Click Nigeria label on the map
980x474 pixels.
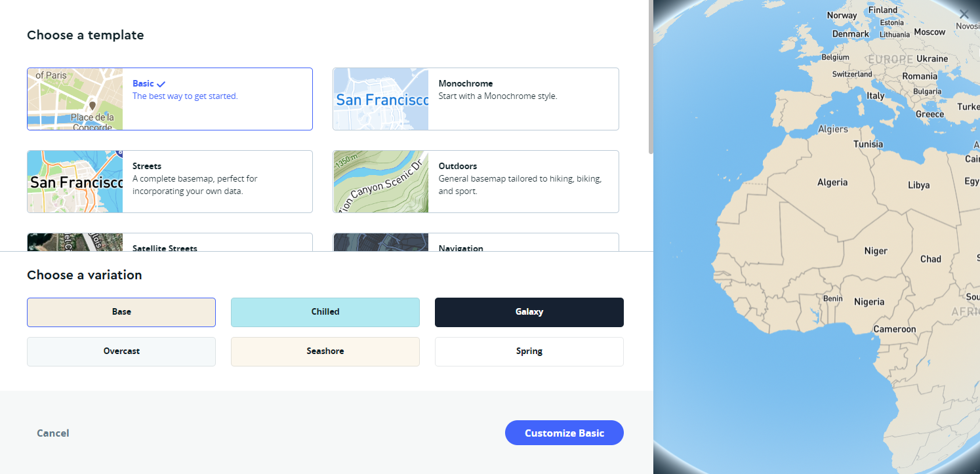869,302
